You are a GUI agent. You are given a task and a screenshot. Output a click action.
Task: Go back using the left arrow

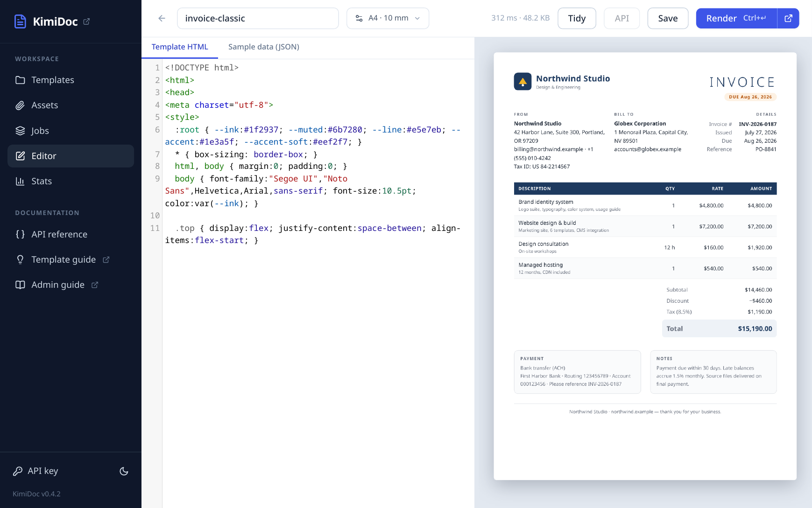[x=162, y=18]
